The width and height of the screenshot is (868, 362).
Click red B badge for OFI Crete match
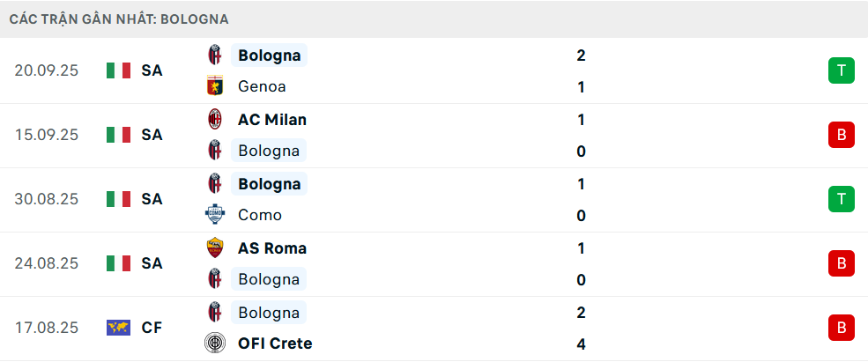(841, 328)
